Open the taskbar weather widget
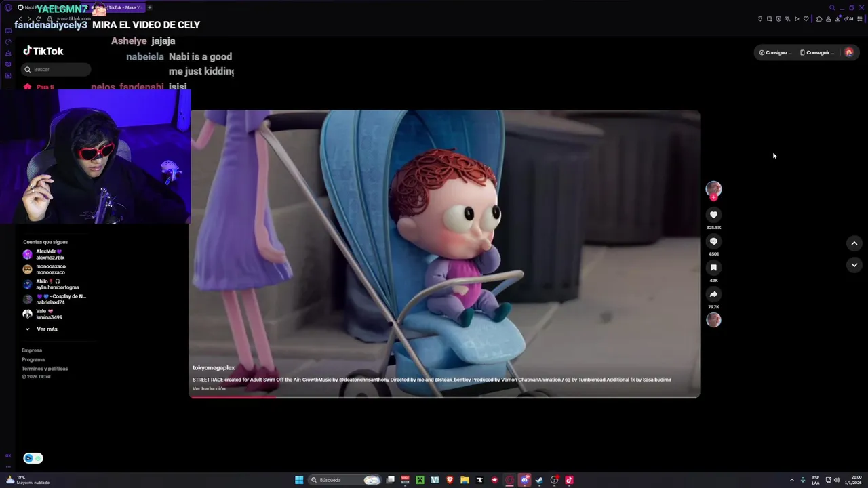This screenshot has height=488, width=868. pos(27,480)
